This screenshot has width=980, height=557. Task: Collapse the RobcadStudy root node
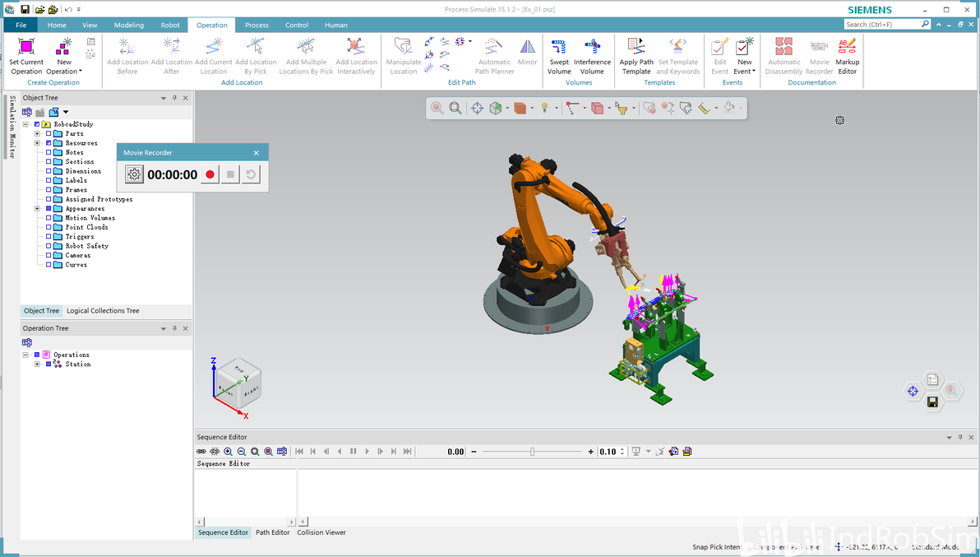25,124
